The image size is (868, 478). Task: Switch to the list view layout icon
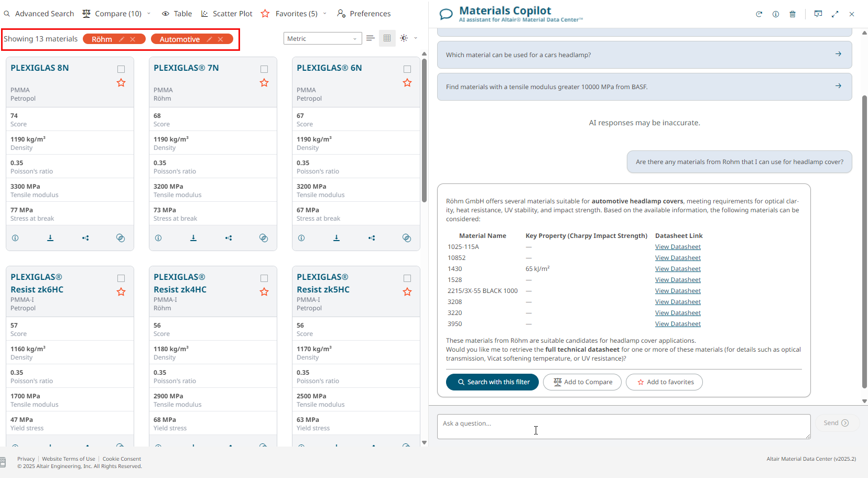tap(371, 38)
